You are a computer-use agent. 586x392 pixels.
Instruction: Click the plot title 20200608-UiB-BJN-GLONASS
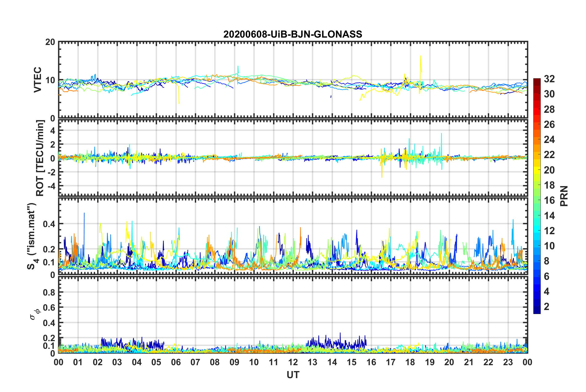pyautogui.click(x=293, y=34)
